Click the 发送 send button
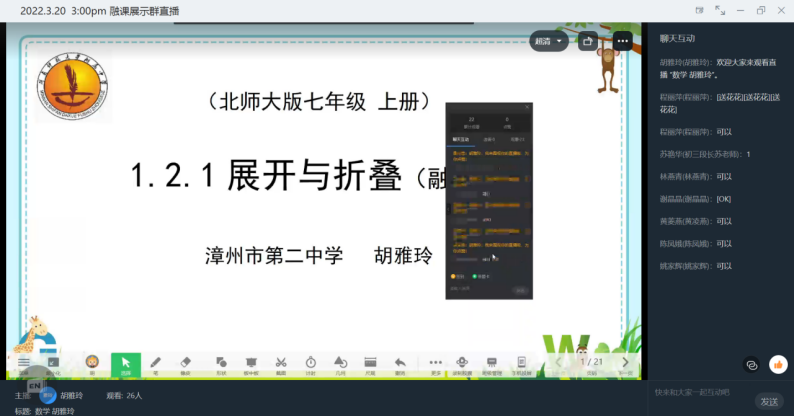Image resolution: width=794 pixels, height=416 pixels. 768,401
